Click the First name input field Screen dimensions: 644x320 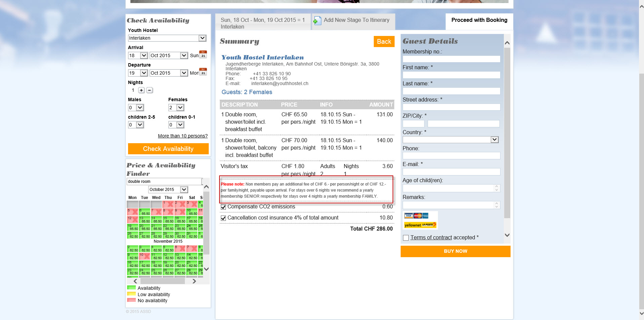pyautogui.click(x=451, y=75)
